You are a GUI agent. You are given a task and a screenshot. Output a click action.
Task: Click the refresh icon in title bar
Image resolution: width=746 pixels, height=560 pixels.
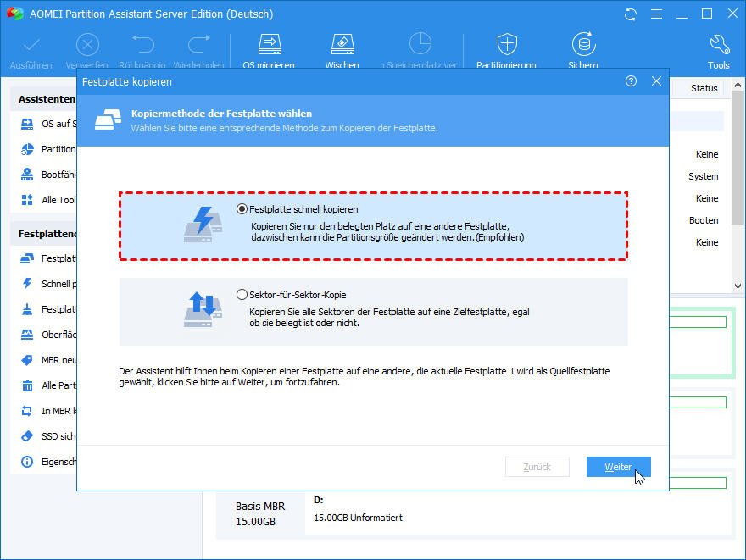[x=631, y=14]
